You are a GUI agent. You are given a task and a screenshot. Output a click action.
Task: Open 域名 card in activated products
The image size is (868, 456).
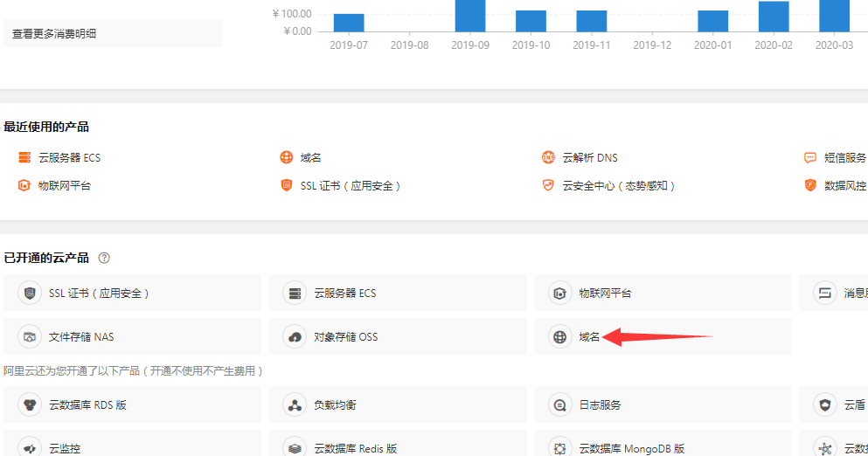point(663,336)
